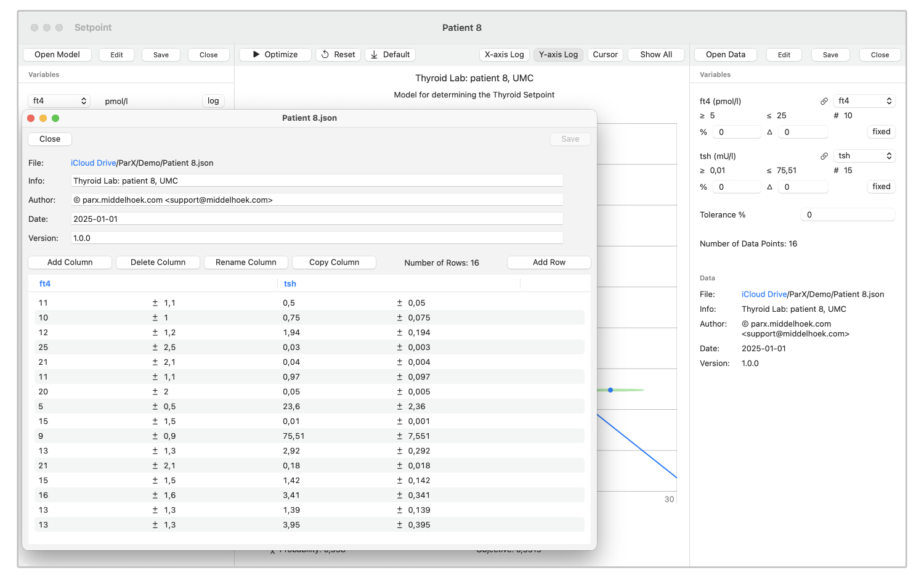Screen dimensions: 924x578
Task: Click the Default download-arrow button
Action: pos(390,54)
